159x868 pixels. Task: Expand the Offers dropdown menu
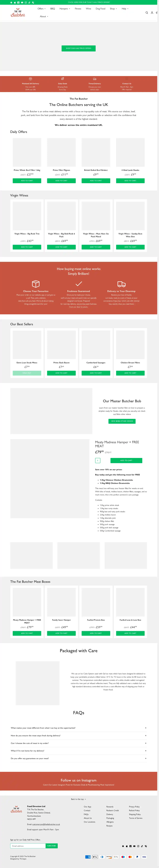[41, 9]
